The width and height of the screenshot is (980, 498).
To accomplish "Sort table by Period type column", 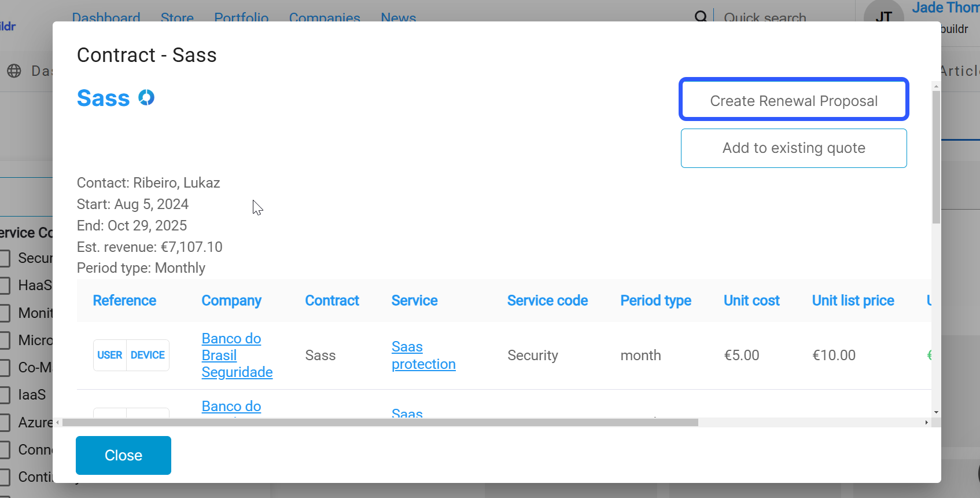I will tap(655, 301).
